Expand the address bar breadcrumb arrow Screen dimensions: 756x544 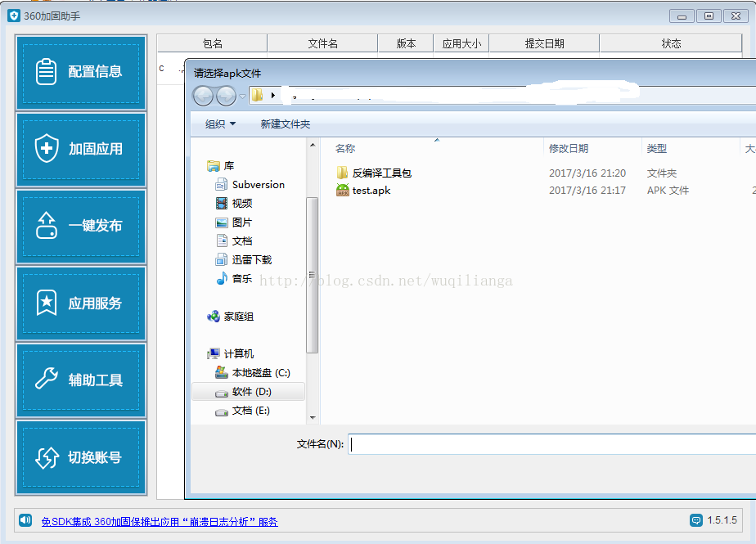click(x=273, y=96)
